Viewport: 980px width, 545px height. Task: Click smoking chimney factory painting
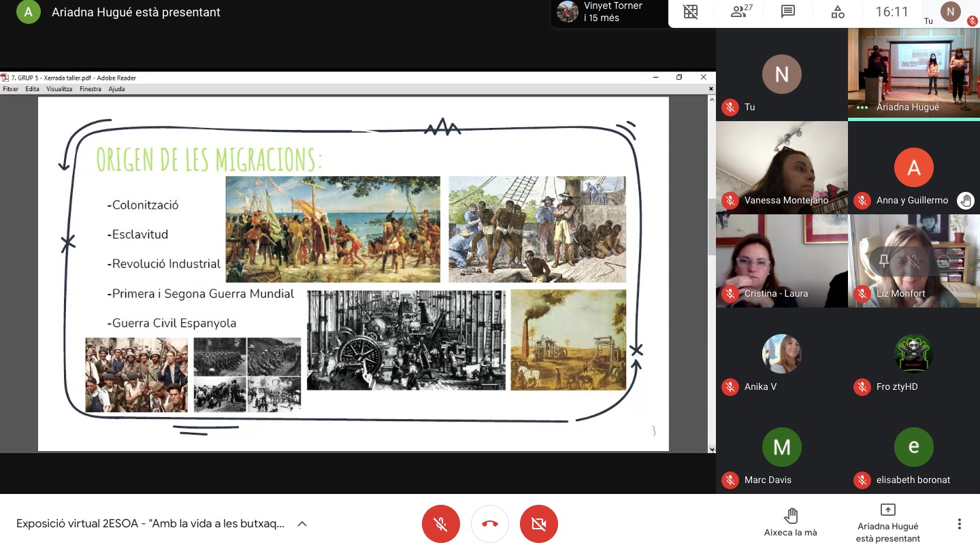[568, 340]
